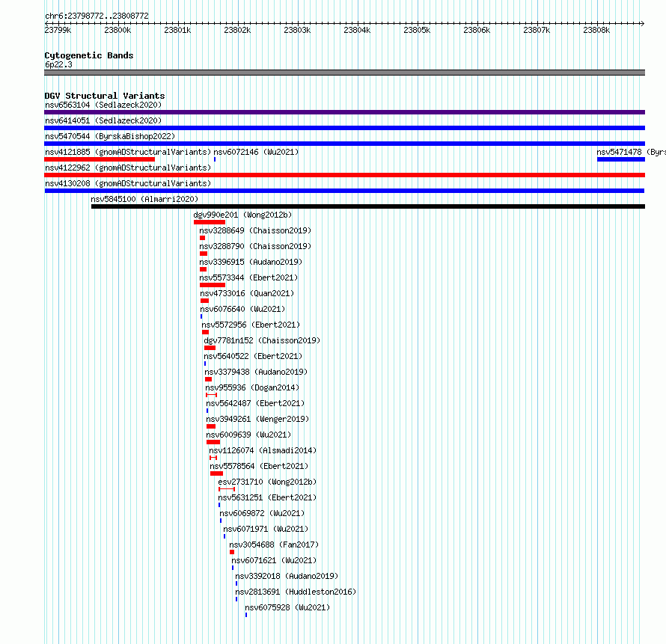Click the esv2731710 red bracket glyph

point(227,489)
